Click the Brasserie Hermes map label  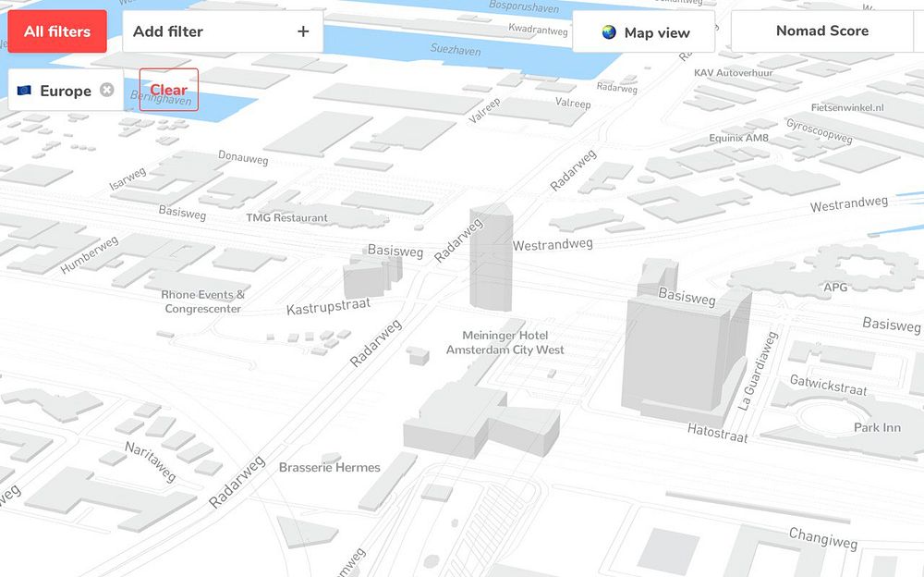[330, 467]
